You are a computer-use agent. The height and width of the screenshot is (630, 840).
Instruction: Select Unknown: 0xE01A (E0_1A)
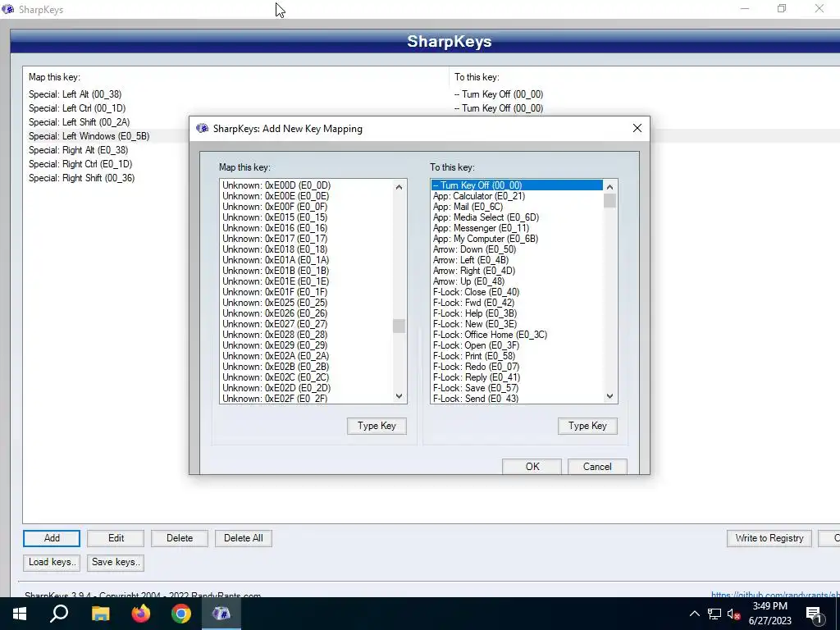point(307,260)
